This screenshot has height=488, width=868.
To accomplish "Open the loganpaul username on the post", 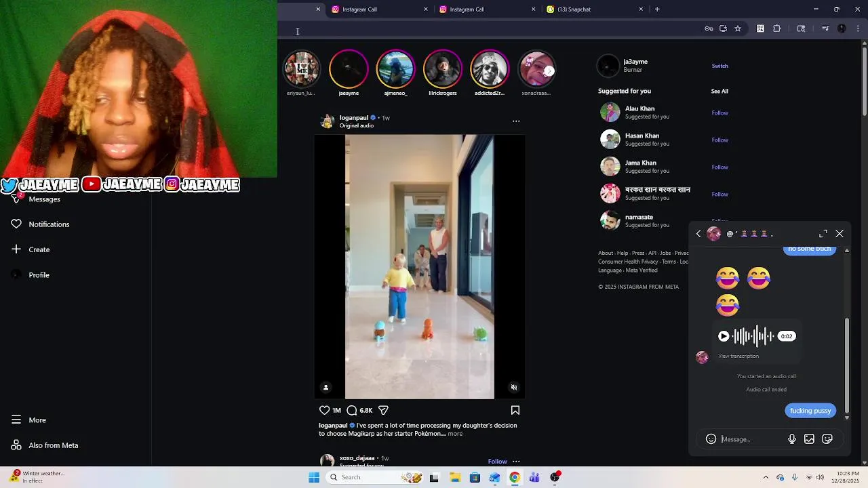I will (x=354, y=118).
